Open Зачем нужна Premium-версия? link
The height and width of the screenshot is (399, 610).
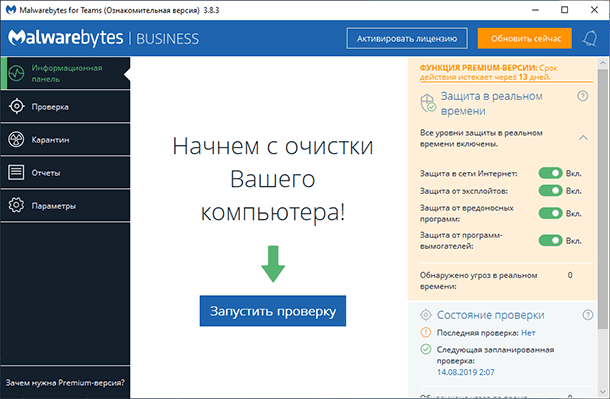point(65,383)
